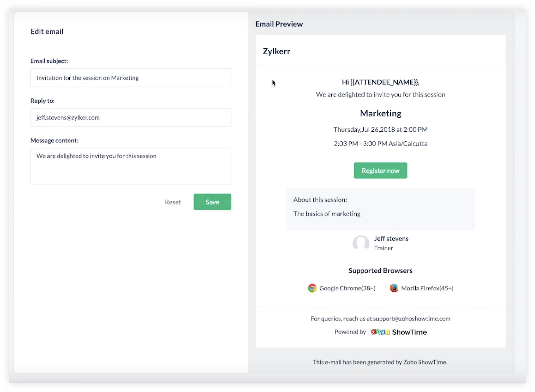
Task: Click the Jeff stevens trainer name
Action: click(x=391, y=239)
